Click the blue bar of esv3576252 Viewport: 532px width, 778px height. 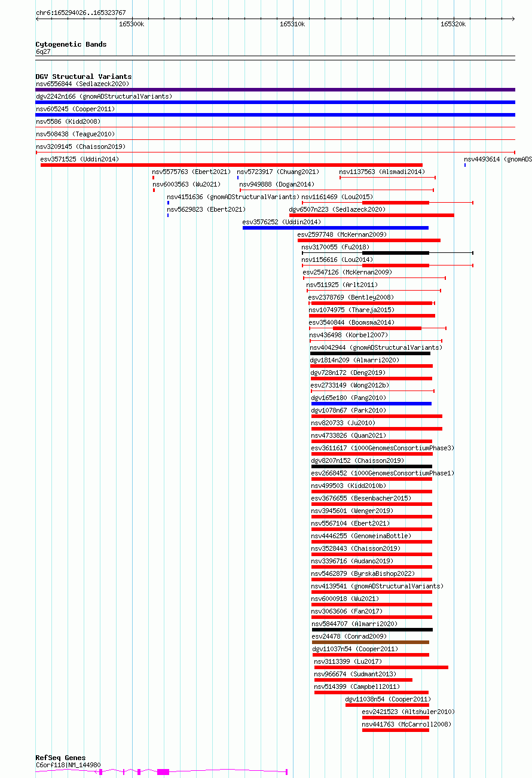335,228
